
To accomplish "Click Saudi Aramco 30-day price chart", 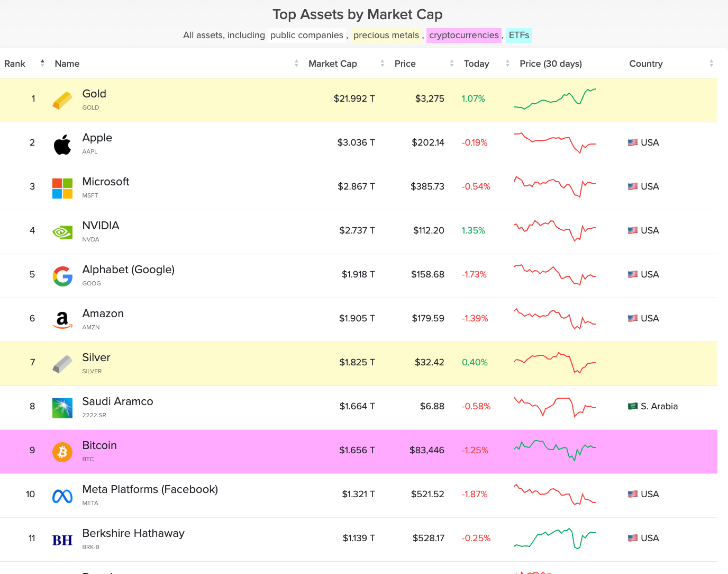I will coord(554,406).
